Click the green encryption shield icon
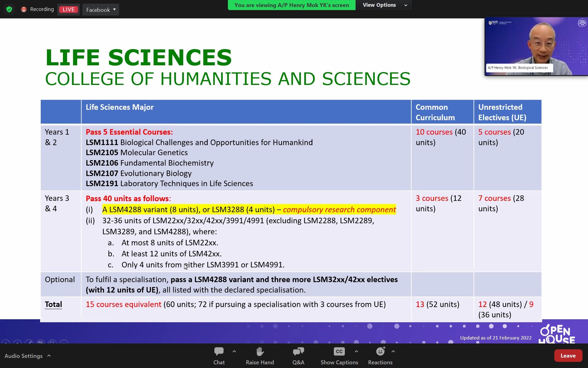 [x=9, y=9]
